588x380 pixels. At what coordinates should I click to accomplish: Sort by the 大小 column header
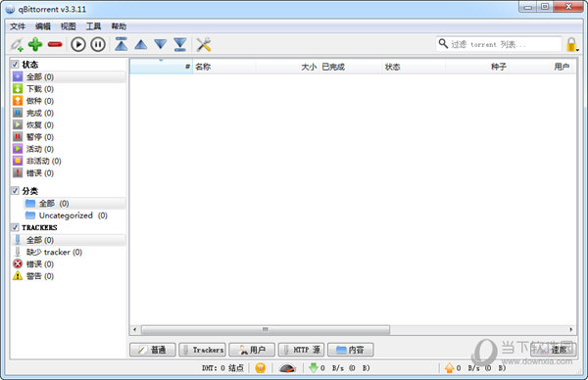pos(287,67)
